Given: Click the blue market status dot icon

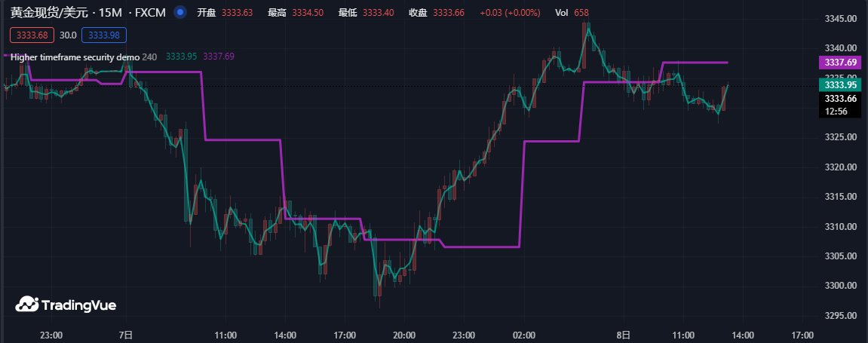Looking at the screenshot, I should pyautogui.click(x=179, y=12).
